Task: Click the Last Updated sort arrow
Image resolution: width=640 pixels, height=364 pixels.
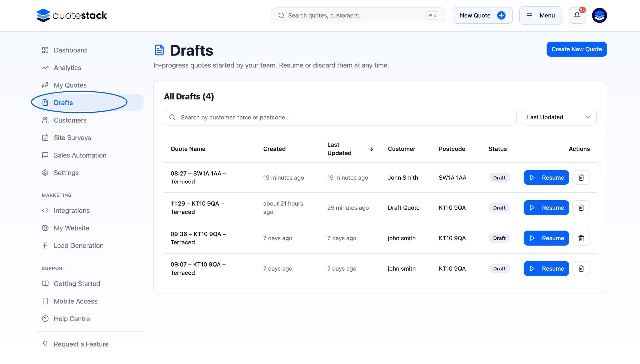Action: point(371,149)
